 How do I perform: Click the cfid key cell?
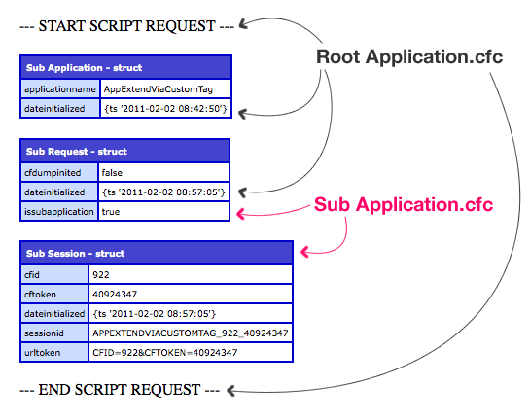pos(54,275)
